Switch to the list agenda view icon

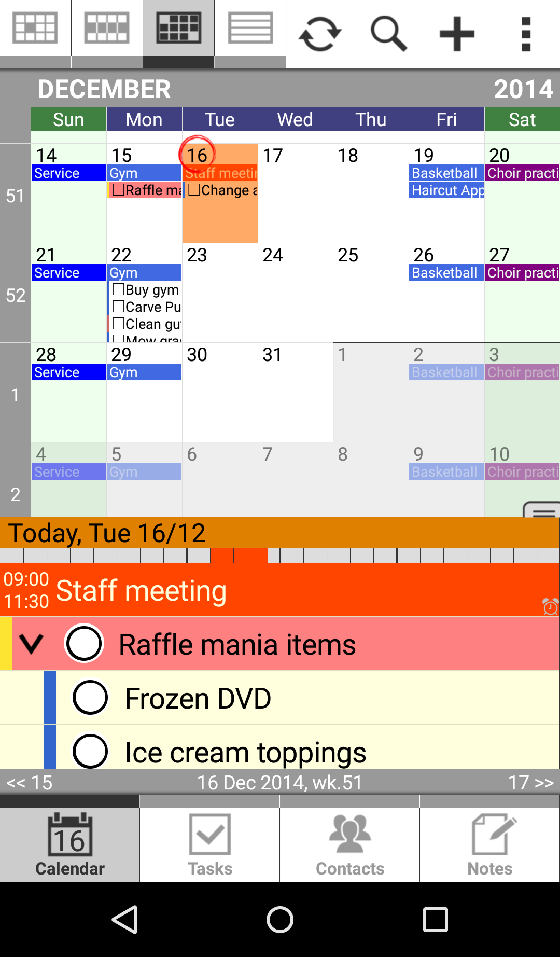pyautogui.click(x=250, y=29)
